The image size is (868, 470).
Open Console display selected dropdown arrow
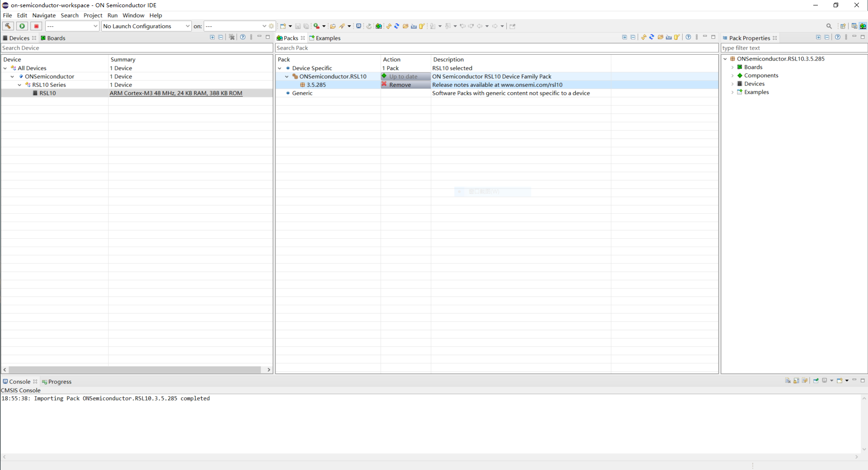832,381
